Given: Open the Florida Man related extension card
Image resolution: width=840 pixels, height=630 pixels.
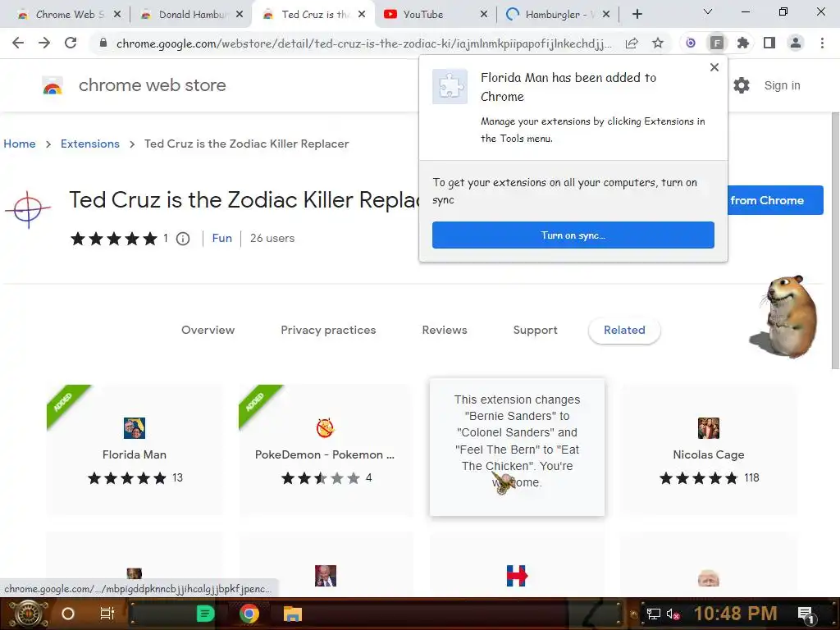Looking at the screenshot, I should coord(135,450).
